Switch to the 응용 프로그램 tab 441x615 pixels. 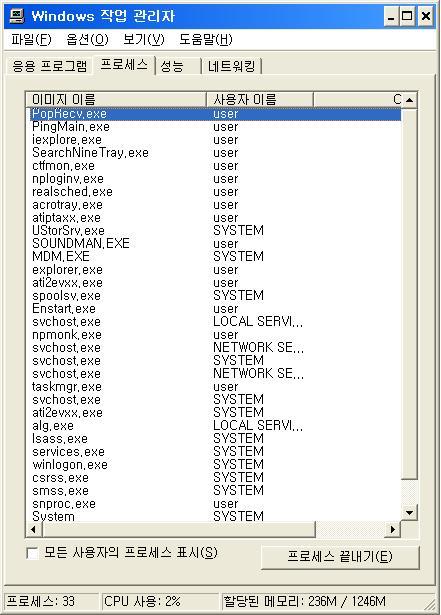click(x=49, y=66)
